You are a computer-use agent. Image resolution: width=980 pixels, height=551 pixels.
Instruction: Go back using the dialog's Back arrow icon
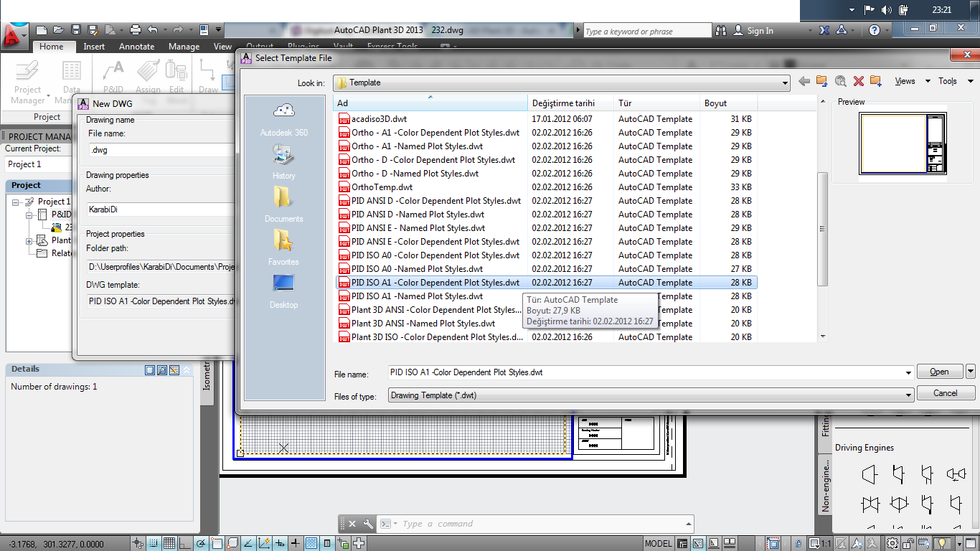[x=804, y=82]
